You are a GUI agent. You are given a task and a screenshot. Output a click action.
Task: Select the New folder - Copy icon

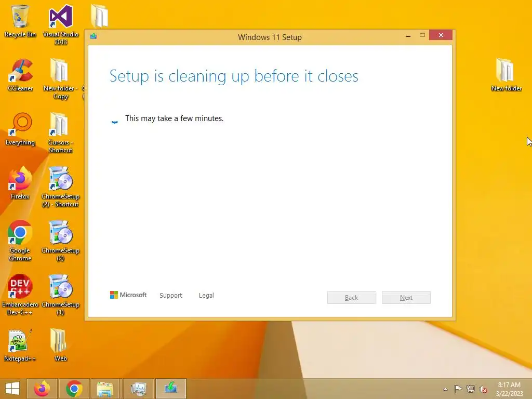coord(60,79)
